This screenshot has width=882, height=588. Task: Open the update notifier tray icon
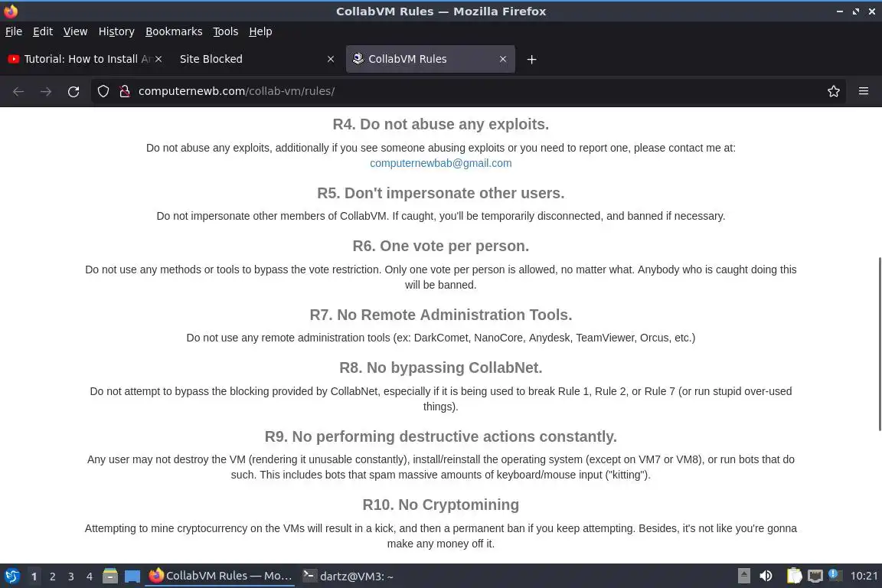tap(835, 575)
